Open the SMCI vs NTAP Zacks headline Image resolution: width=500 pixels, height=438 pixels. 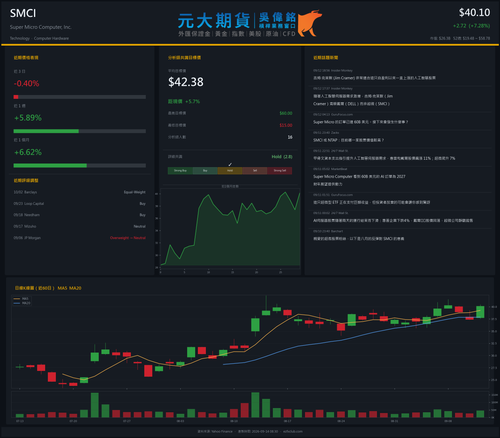pos(348,140)
